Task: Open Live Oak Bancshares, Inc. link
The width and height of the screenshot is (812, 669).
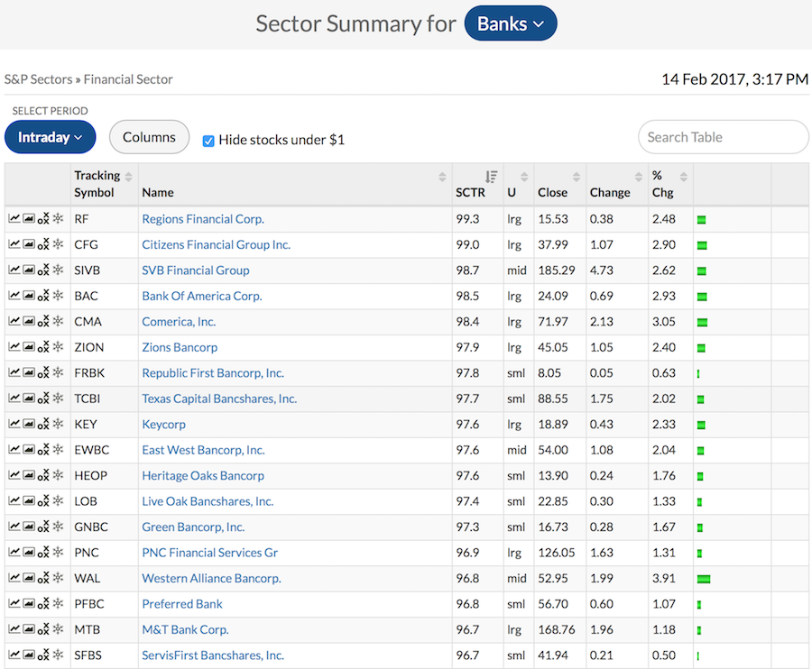Action: (208, 501)
